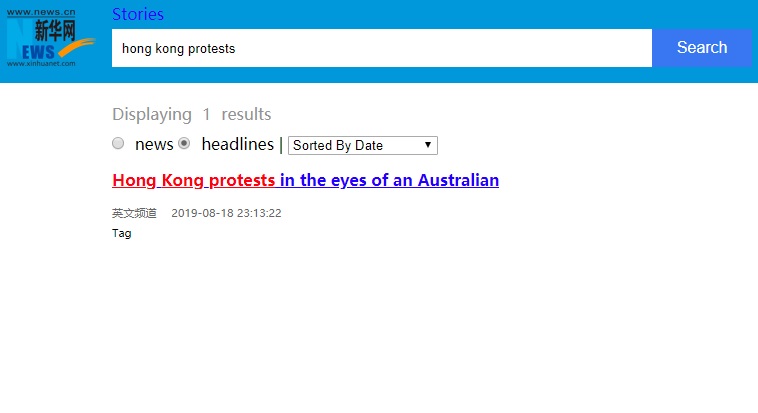This screenshot has width=758, height=413.
Task: Open the Sorted By Date dropdown
Action: (x=363, y=146)
